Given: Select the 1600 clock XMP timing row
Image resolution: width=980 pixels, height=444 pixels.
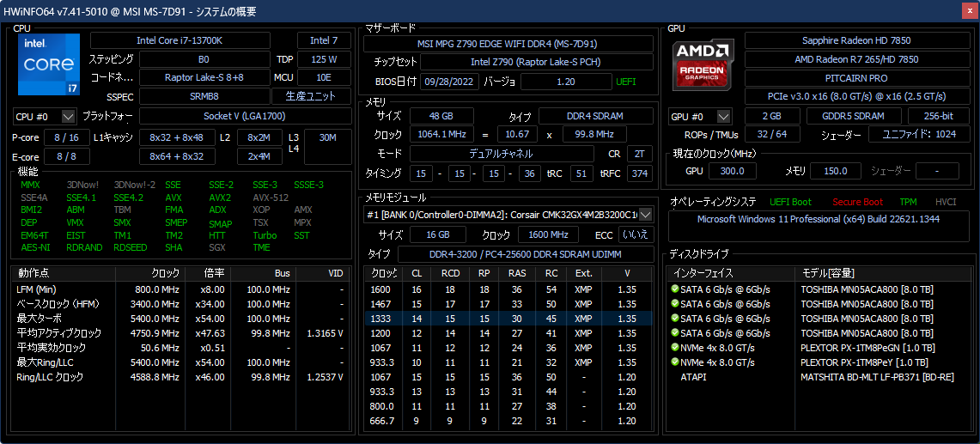Looking at the screenshot, I should pos(508,289).
